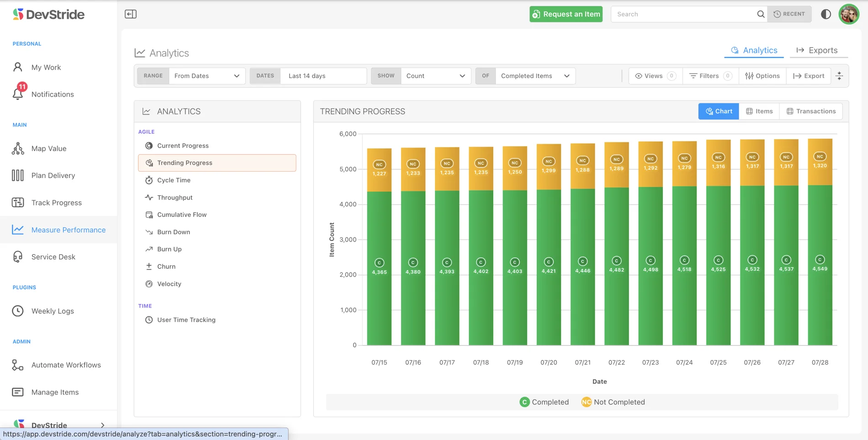Screen dimensions: 868x440
Task: Click the DevStride logo in the header
Action: point(48,14)
